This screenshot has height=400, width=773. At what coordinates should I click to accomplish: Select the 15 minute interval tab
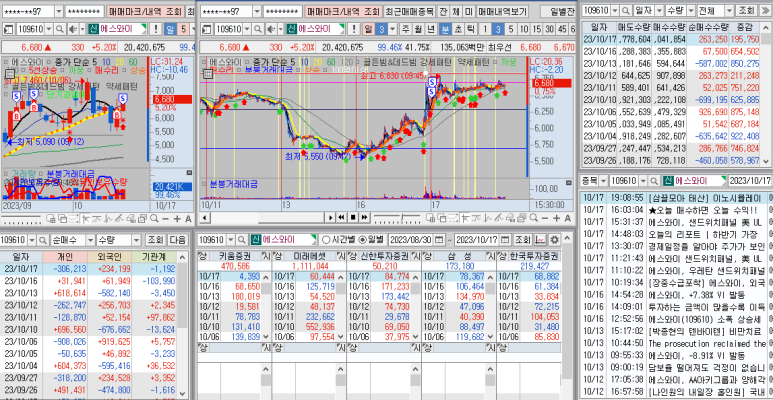537,29
